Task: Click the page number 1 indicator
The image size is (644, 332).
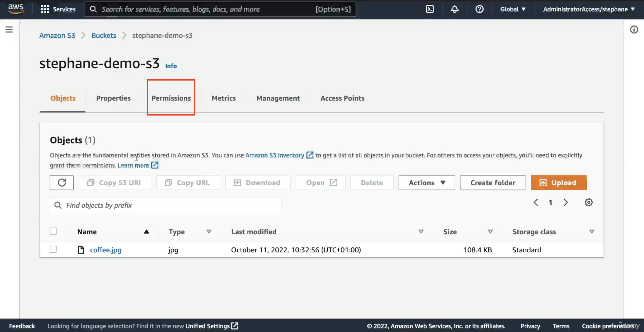Action: click(550, 203)
